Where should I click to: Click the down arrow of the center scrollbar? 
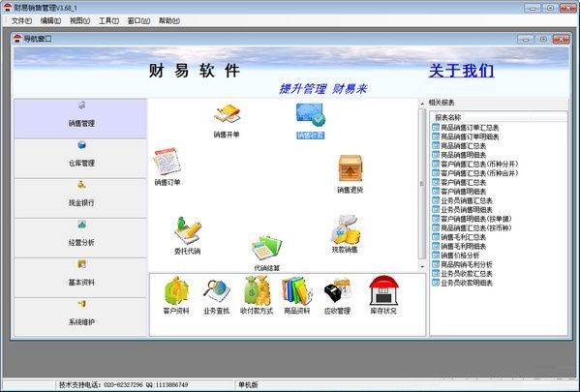pyautogui.click(x=422, y=266)
